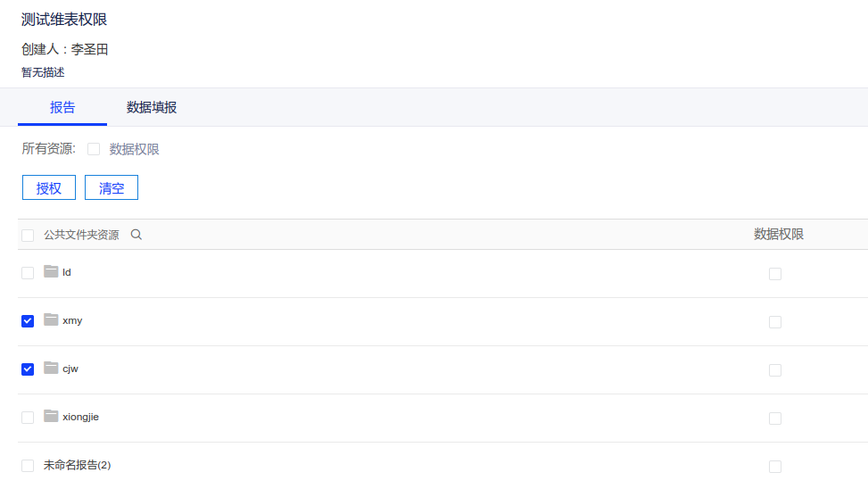Uncheck the xmy folder checkbox

(x=28, y=321)
